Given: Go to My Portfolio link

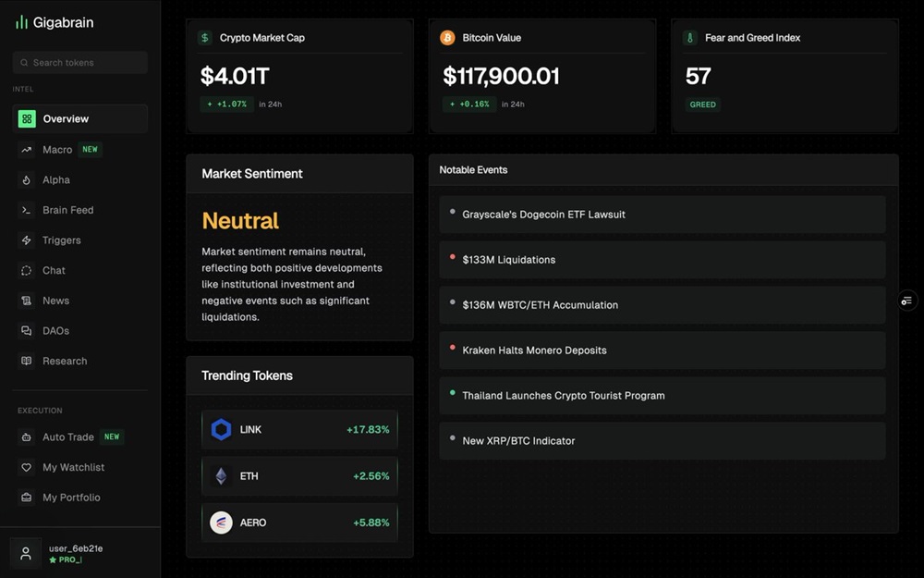Looking at the screenshot, I should tap(71, 498).
